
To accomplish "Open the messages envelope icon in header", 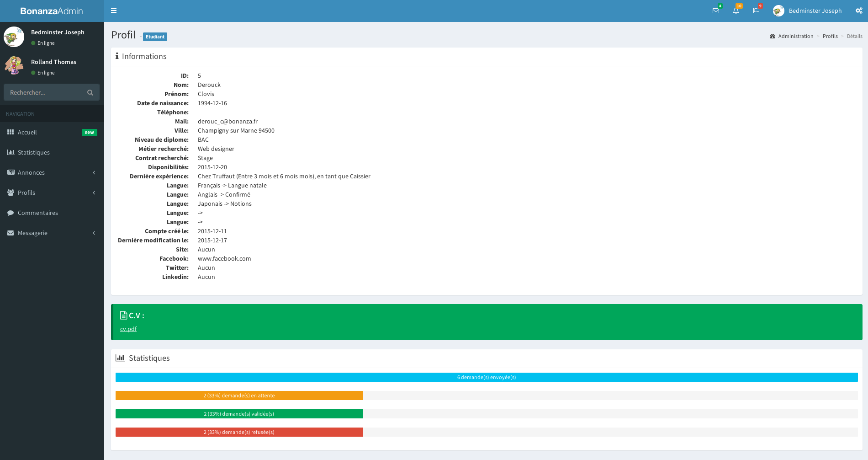I will tap(715, 11).
